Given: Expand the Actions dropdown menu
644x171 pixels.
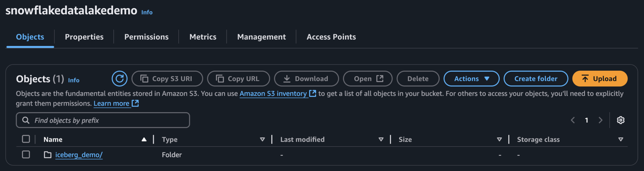Looking at the screenshot, I should (471, 79).
